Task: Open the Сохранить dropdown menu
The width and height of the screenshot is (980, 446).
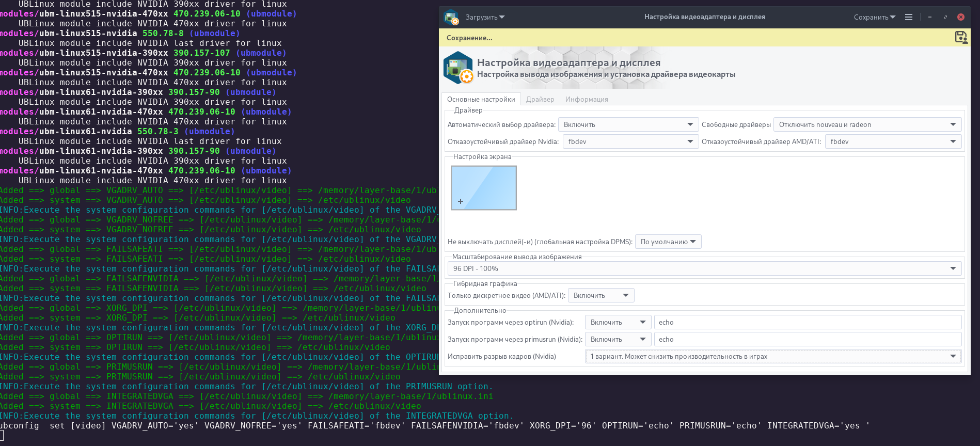Action: click(x=874, y=17)
